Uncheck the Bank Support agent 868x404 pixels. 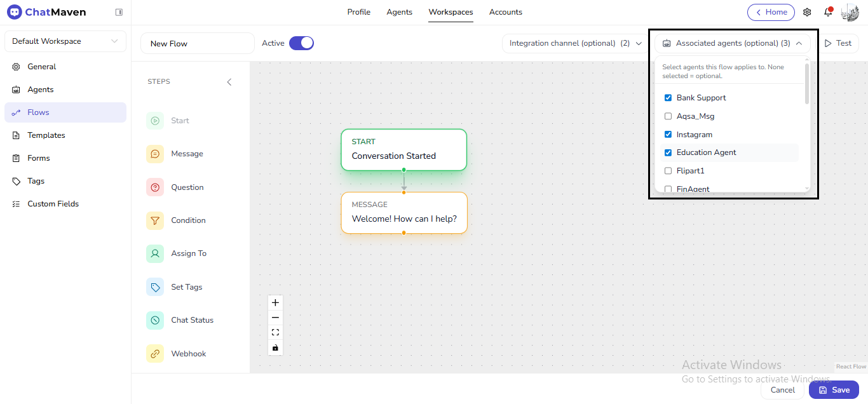coord(668,98)
